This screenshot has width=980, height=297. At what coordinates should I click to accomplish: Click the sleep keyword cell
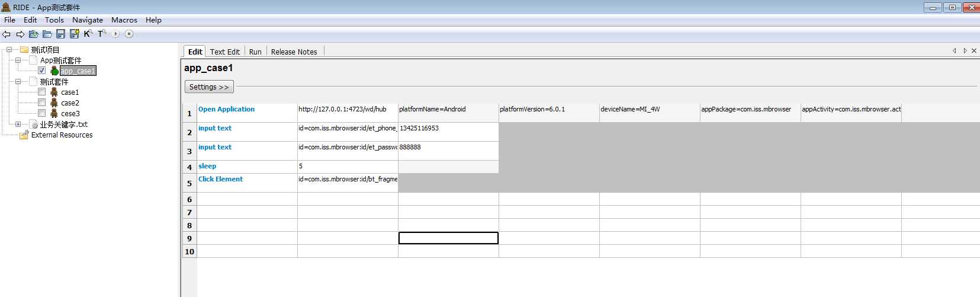click(x=247, y=167)
